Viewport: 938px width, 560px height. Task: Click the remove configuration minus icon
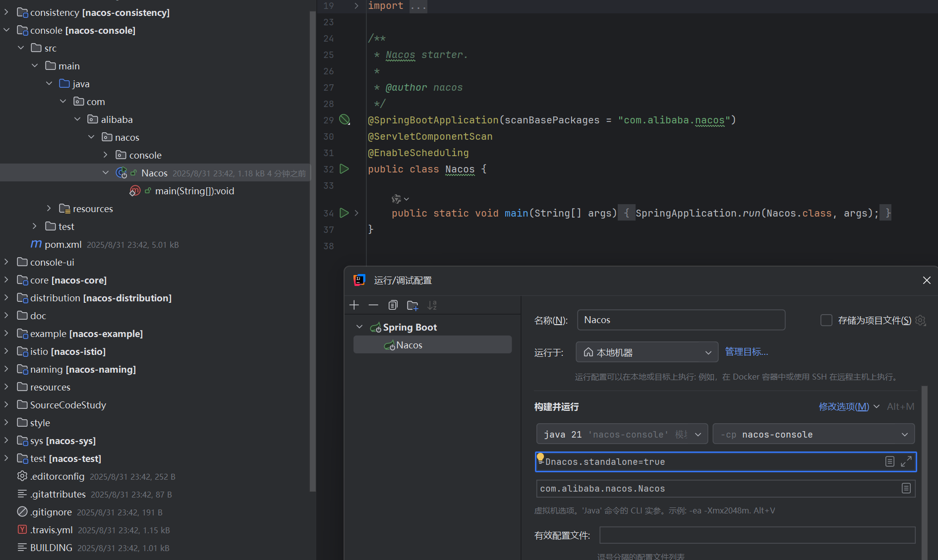click(x=373, y=305)
